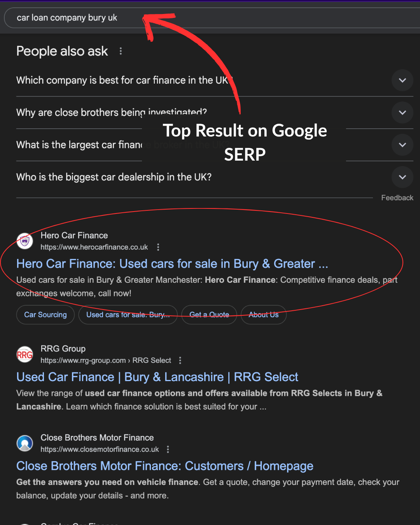Open 'Close Brothers Motor Finance: Customers / Homepage' result
Screen dimensions: 420x525
click(164, 466)
